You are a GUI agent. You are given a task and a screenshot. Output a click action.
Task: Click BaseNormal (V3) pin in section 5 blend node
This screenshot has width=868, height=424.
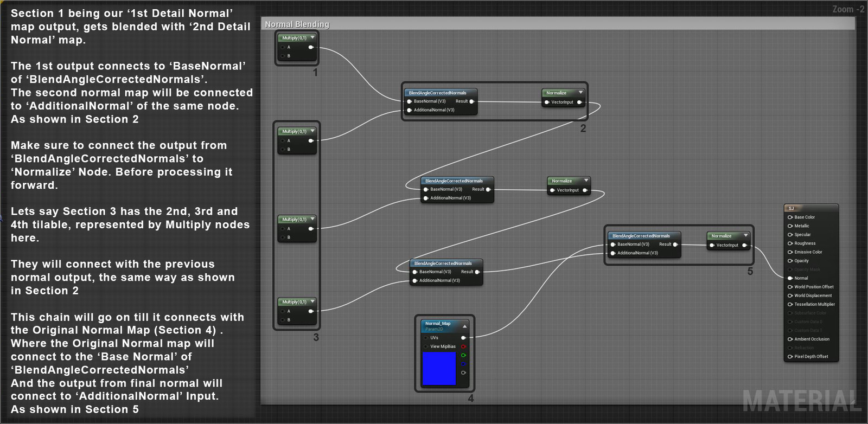(x=613, y=245)
